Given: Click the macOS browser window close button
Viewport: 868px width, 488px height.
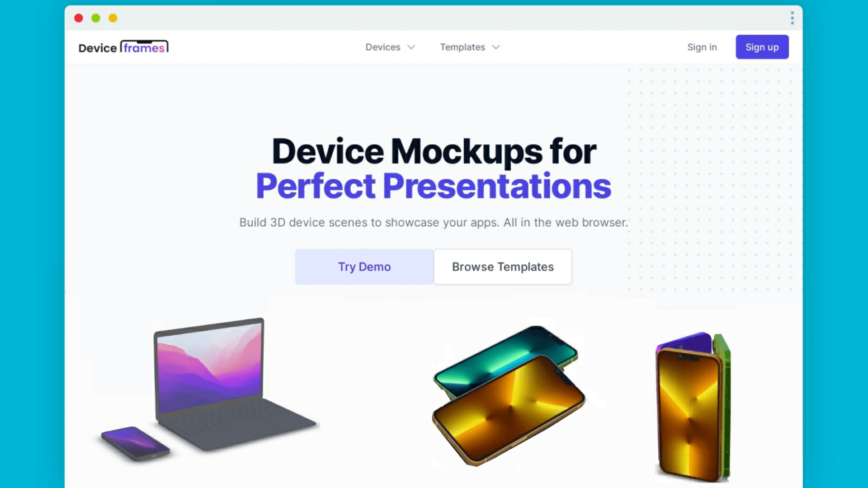Looking at the screenshot, I should [79, 18].
